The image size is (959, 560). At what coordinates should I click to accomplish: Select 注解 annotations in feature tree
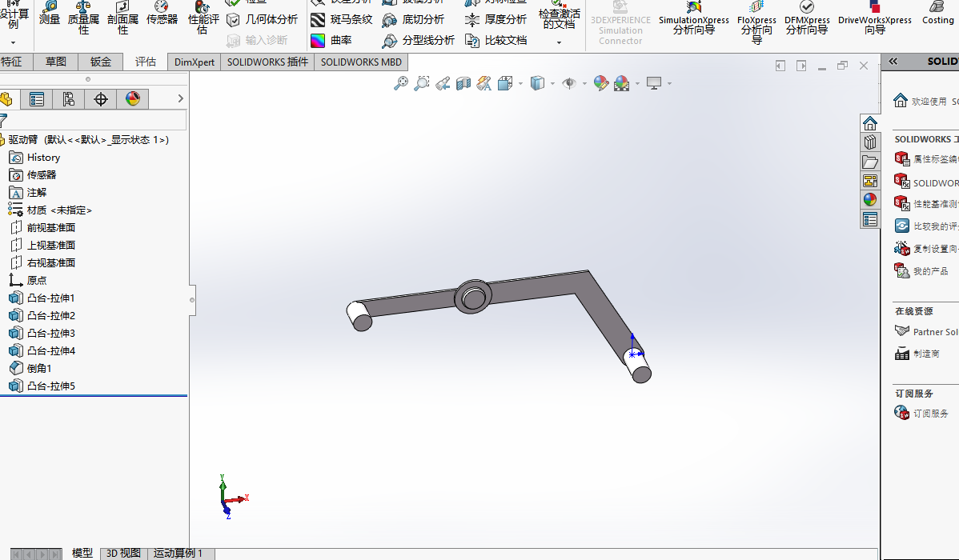pos(36,193)
